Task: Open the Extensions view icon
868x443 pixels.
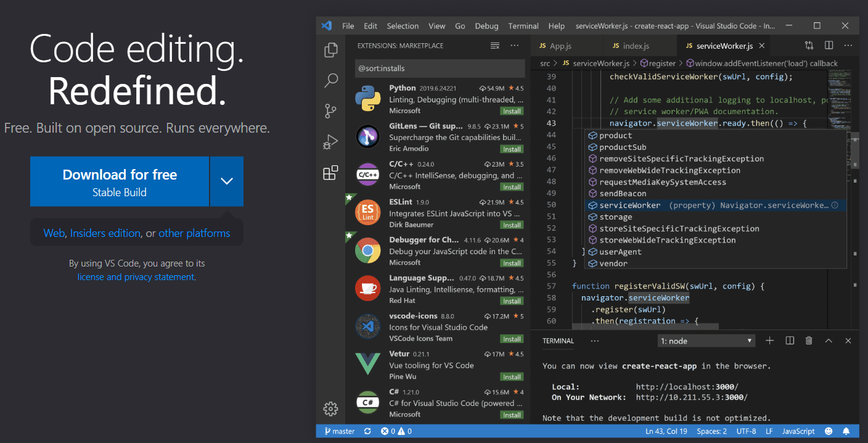Action: [331, 173]
